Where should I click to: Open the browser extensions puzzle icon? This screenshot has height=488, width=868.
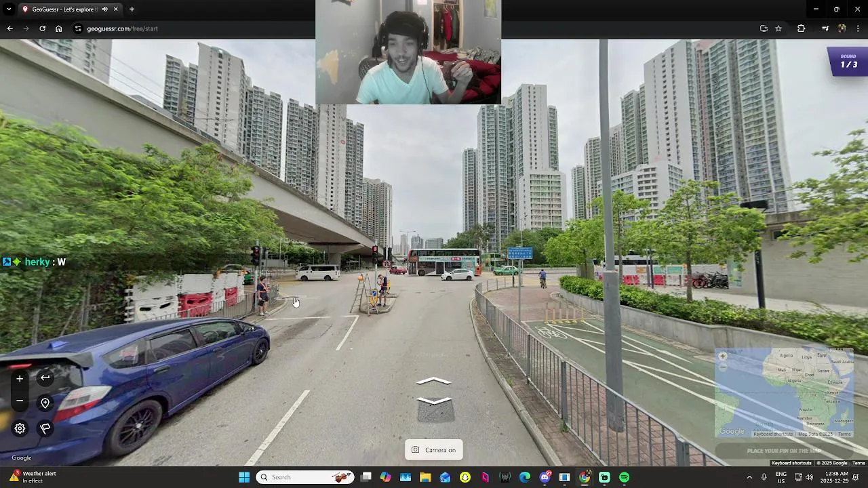tap(801, 28)
